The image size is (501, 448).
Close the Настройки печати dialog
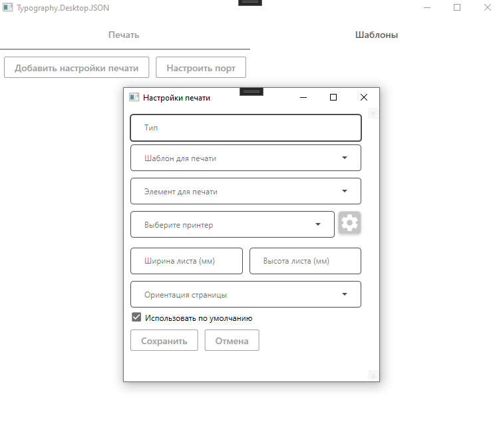(x=363, y=97)
